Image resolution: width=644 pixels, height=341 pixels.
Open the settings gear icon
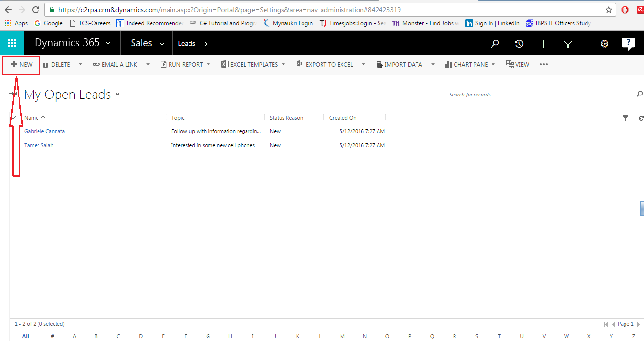pyautogui.click(x=605, y=44)
